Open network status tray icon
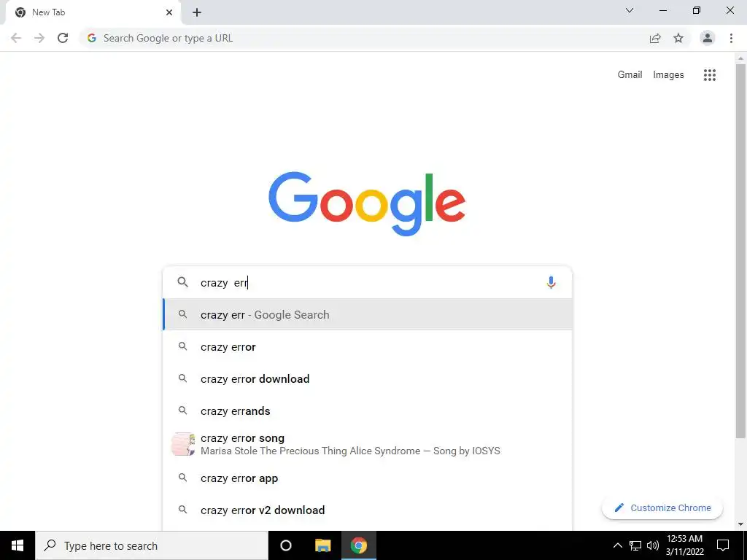747x560 pixels. click(x=635, y=545)
